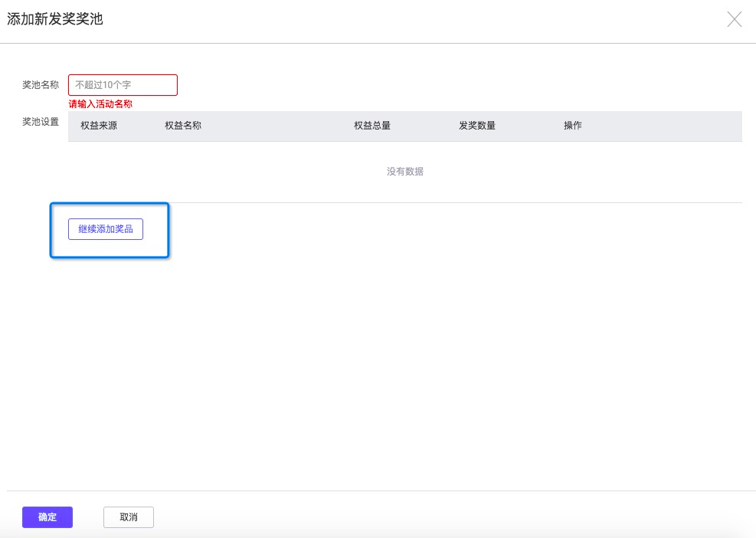Click the 奖池名称 field label

click(x=41, y=85)
